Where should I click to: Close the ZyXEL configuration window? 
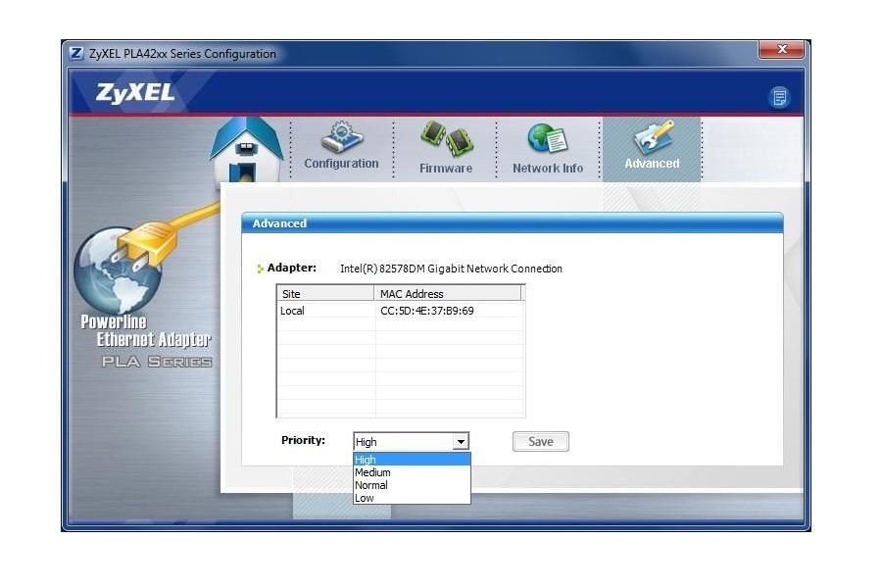pyautogui.click(x=781, y=49)
